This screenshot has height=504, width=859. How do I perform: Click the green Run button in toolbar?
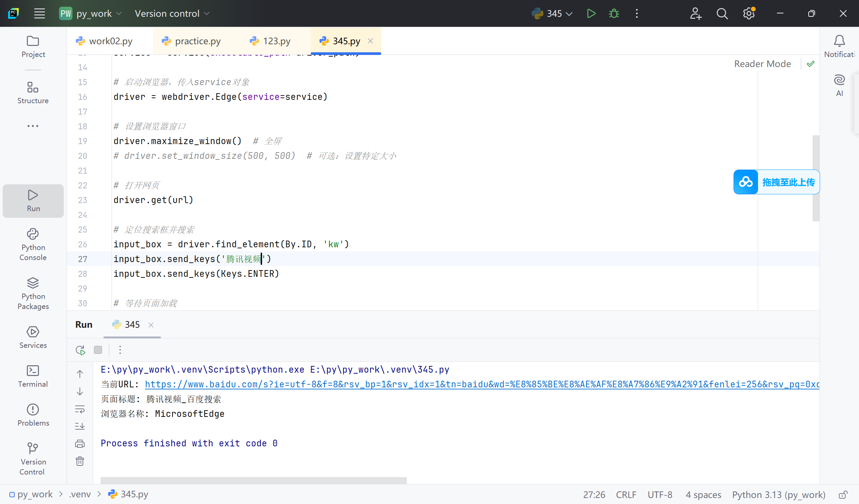pos(591,14)
